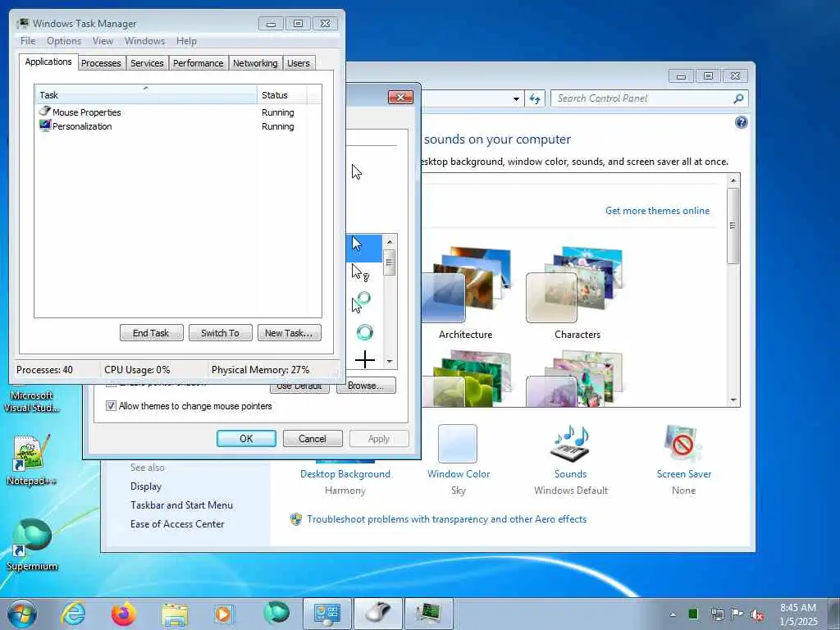Select the Precision Select crosshair pointer
Viewport: 840px width, 630px height.
click(363, 359)
